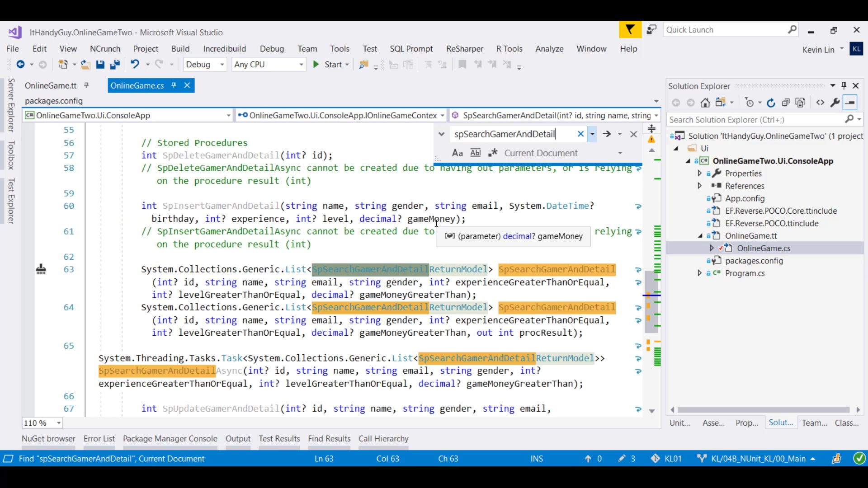This screenshot has width=868, height=488.
Task: Click the Save All toolbar icon
Action: (115, 65)
